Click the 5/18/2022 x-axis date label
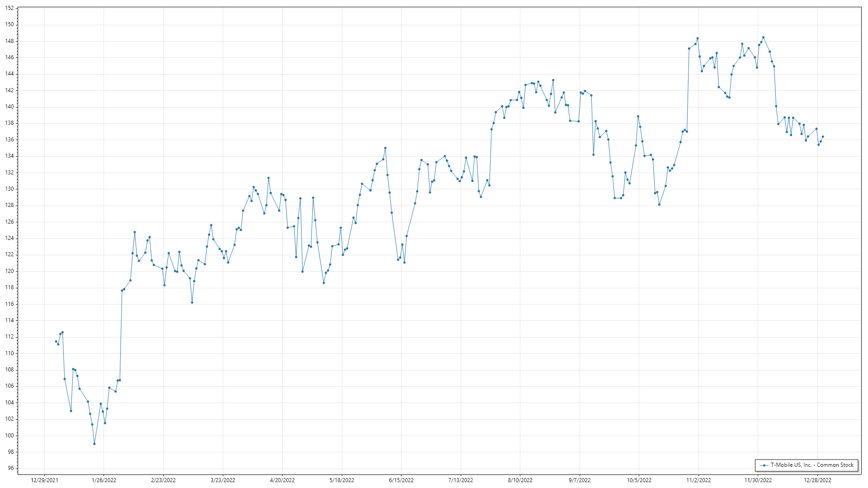This screenshot has width=868, height=488. [342, 480]
